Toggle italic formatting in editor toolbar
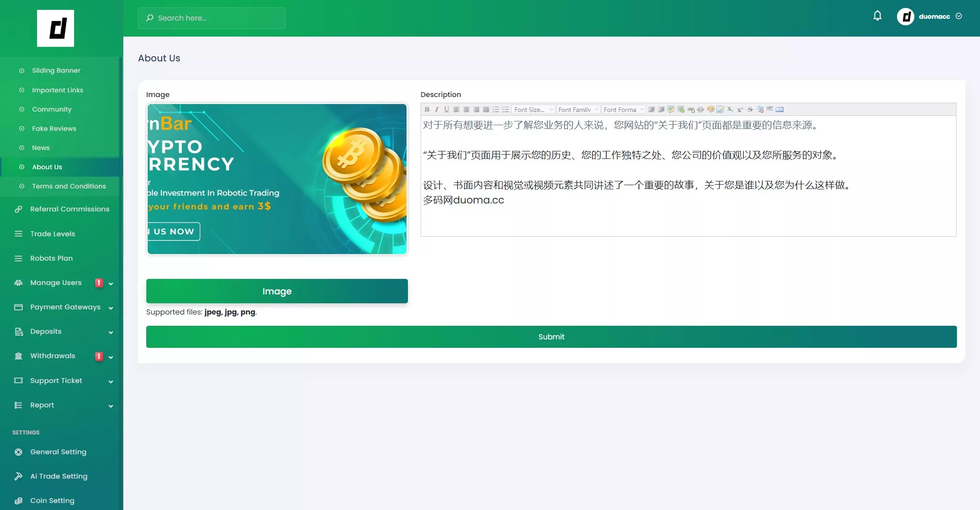Screen dimensions: 980x510 (x=437, y=109)
